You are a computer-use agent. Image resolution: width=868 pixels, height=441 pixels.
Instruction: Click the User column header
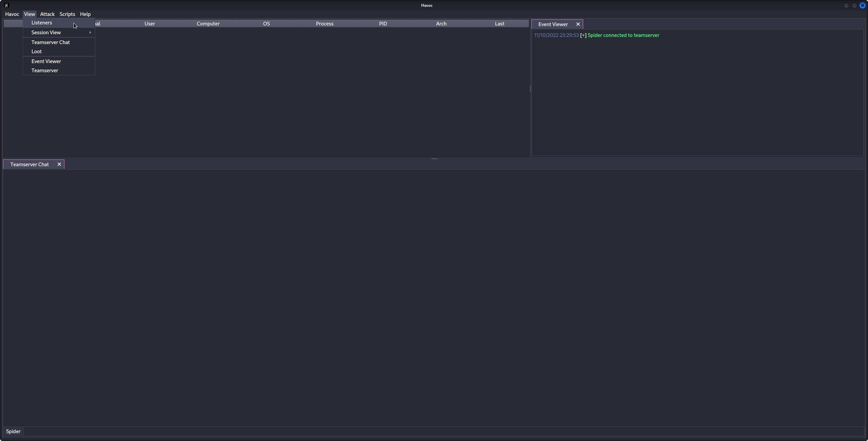[150, 24]
